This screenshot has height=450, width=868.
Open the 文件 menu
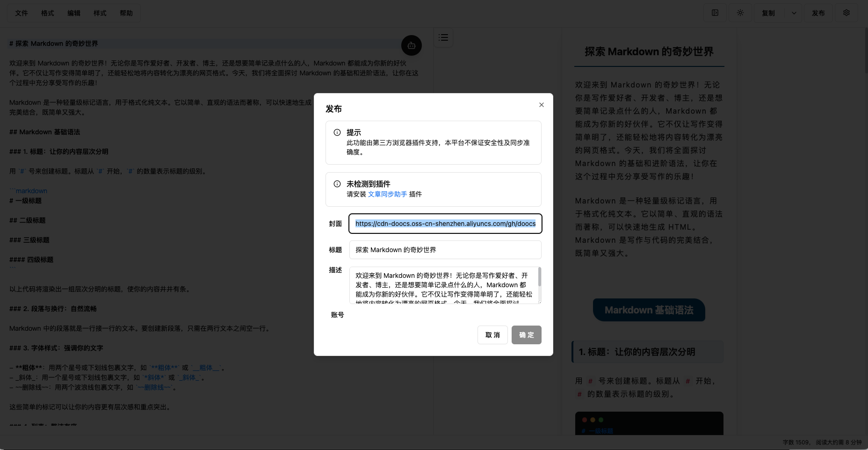(22, 13)
